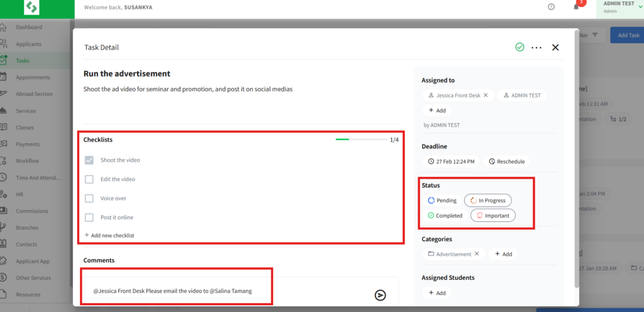Check the Edit the video item
644x312 pixels.
pos(89,179)
